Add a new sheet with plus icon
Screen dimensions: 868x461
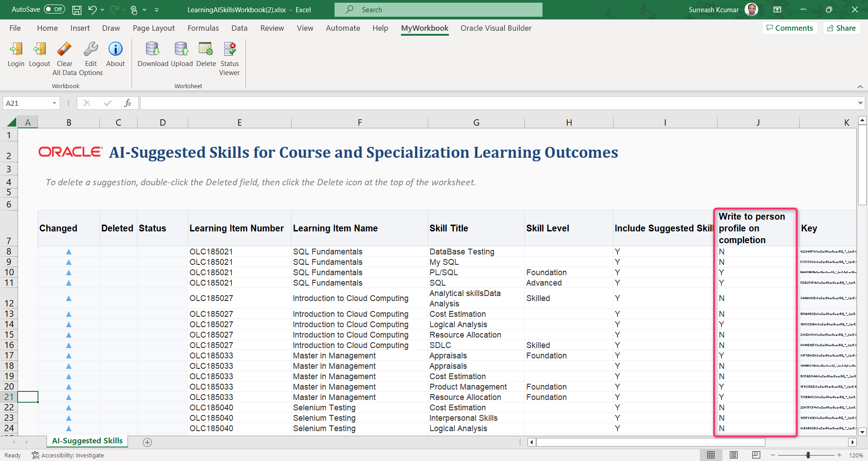coord(147,442)
